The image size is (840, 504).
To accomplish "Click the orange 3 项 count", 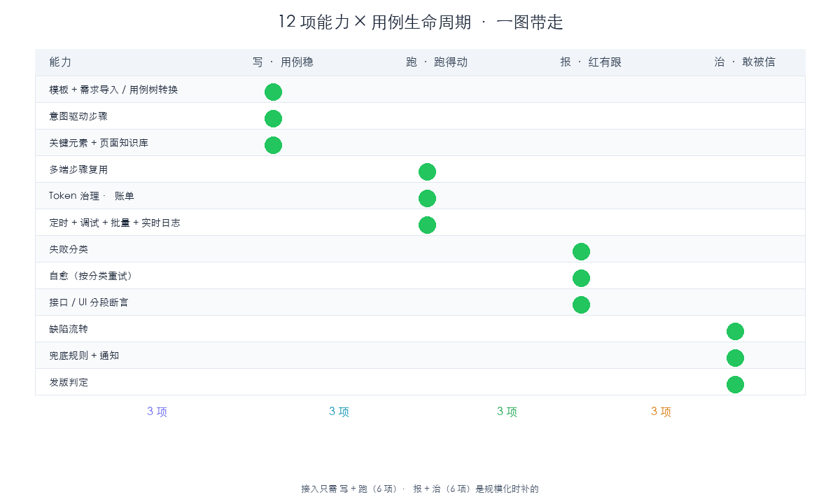I will pos(661,412).
